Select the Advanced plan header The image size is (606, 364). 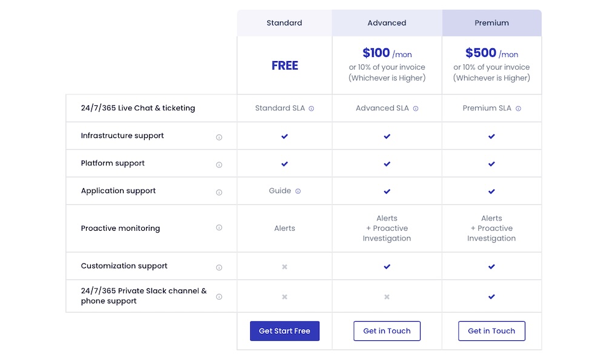click(x=387, y=23)
